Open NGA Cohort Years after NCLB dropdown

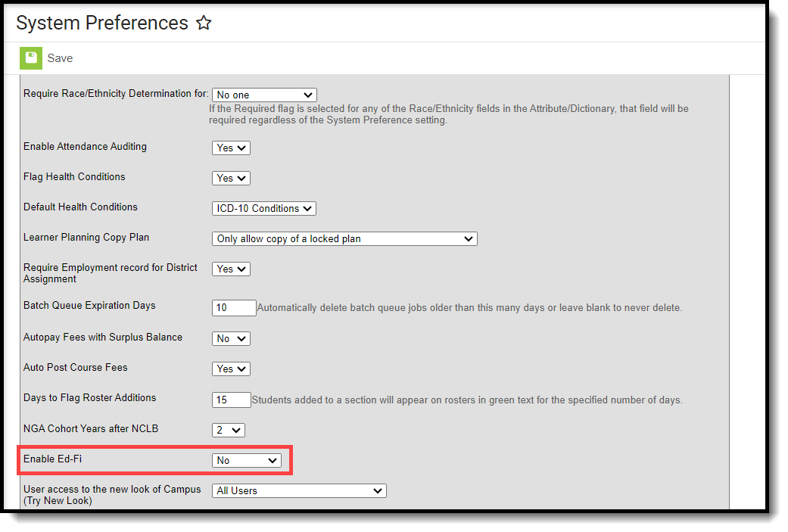[229, 430]
